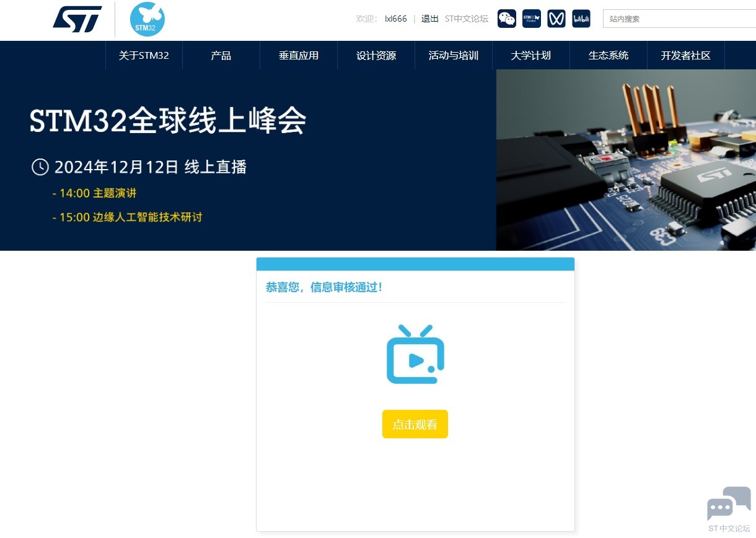Open the ST中文论坛 header link

(467, 19)
